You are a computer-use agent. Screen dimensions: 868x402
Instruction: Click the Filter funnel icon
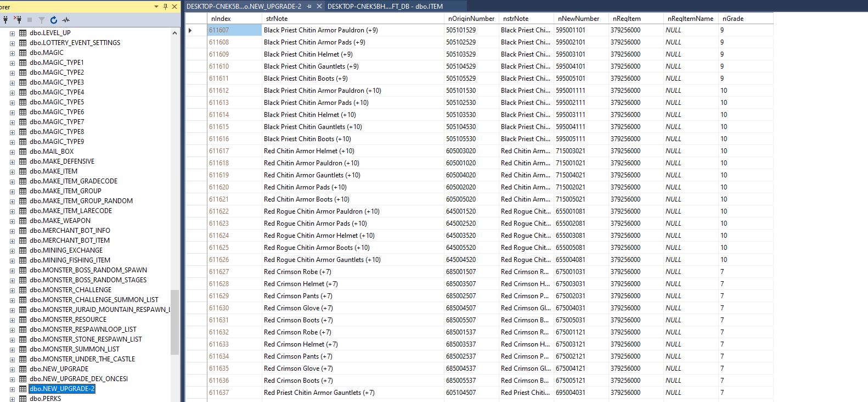[x=41, y=20]
